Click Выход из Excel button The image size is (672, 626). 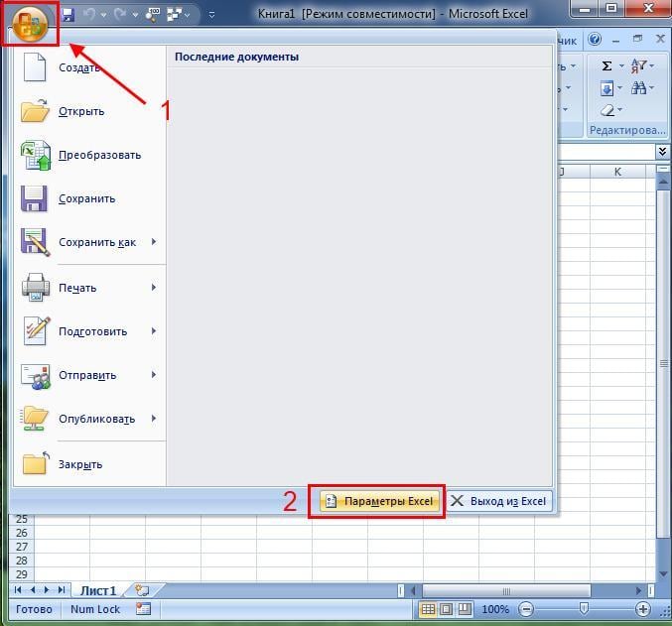point(498,501)
